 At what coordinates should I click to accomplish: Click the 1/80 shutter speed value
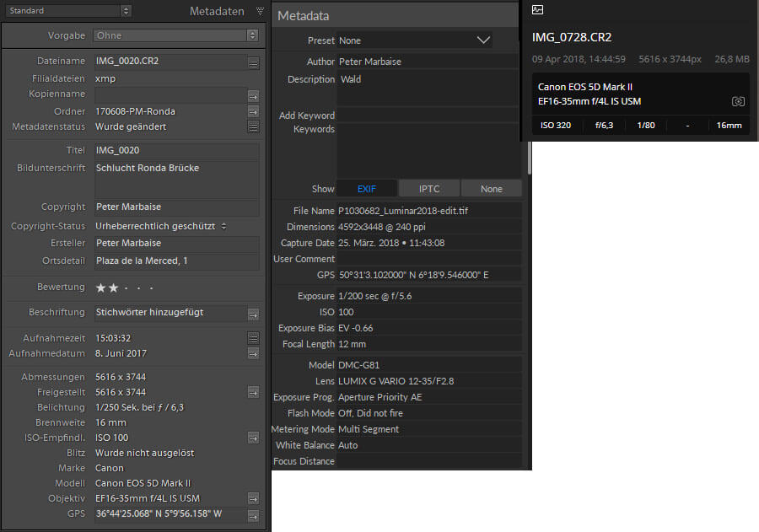coord(646,126)
